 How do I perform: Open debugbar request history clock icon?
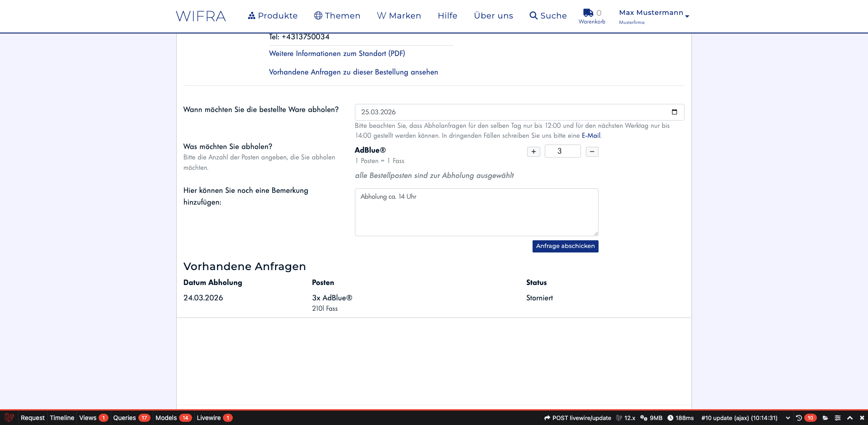tap(799, 418)
